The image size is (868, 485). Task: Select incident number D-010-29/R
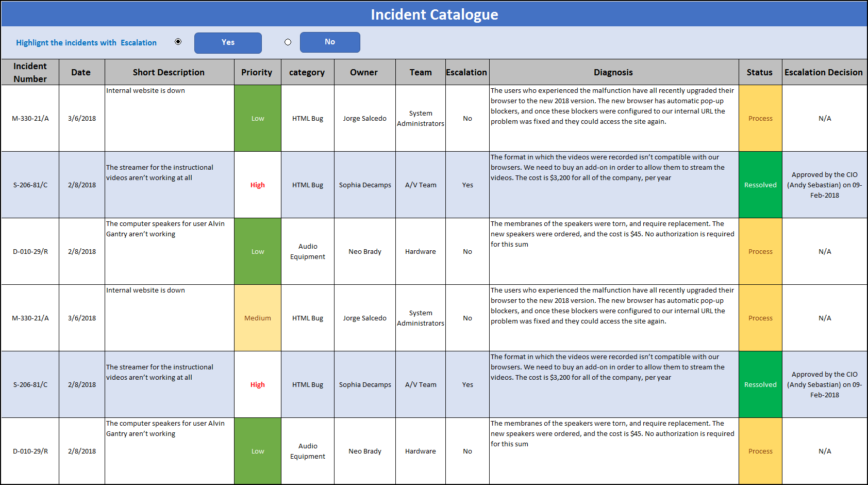(30, 251)
